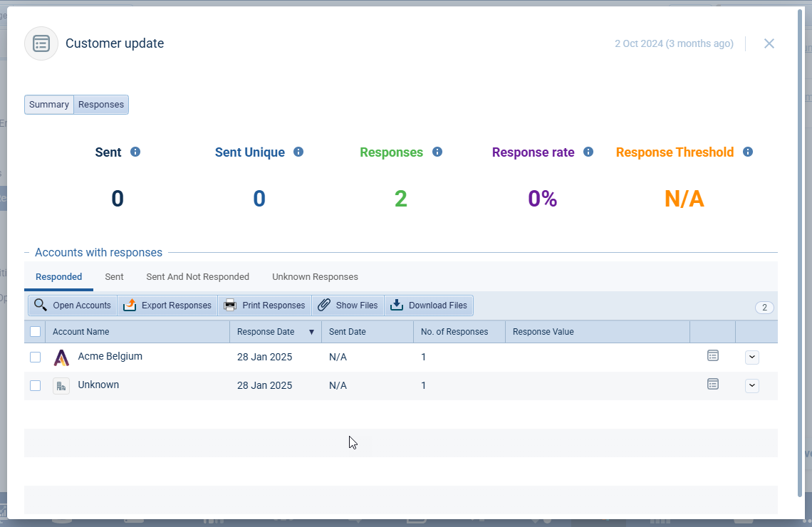Open the Unknown Responses tab
This screenshot has width=812, height=527.
(x=315, y=276)
